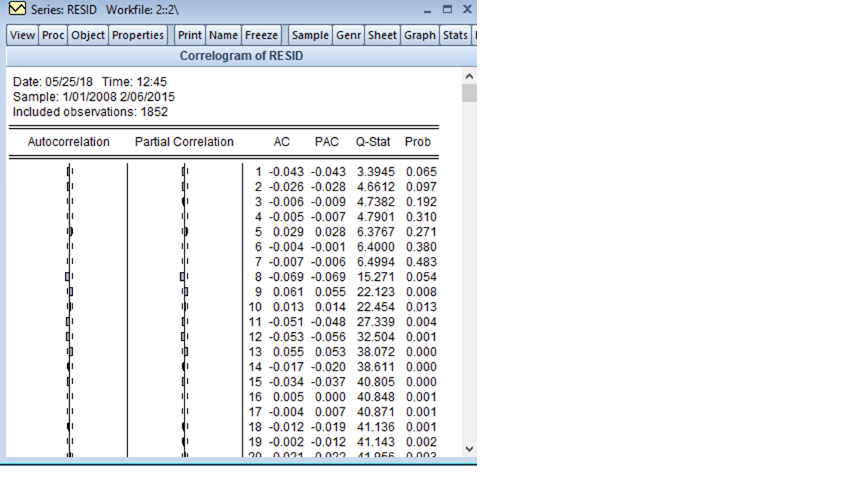Click the Q-Stat column header
This screenshot has width=868, height=488.
pyautogui.click(x=373, y=142)
